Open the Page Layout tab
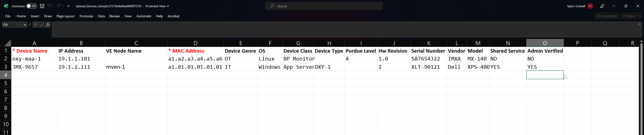Screen dimensions: 644x135 [66, 16]
